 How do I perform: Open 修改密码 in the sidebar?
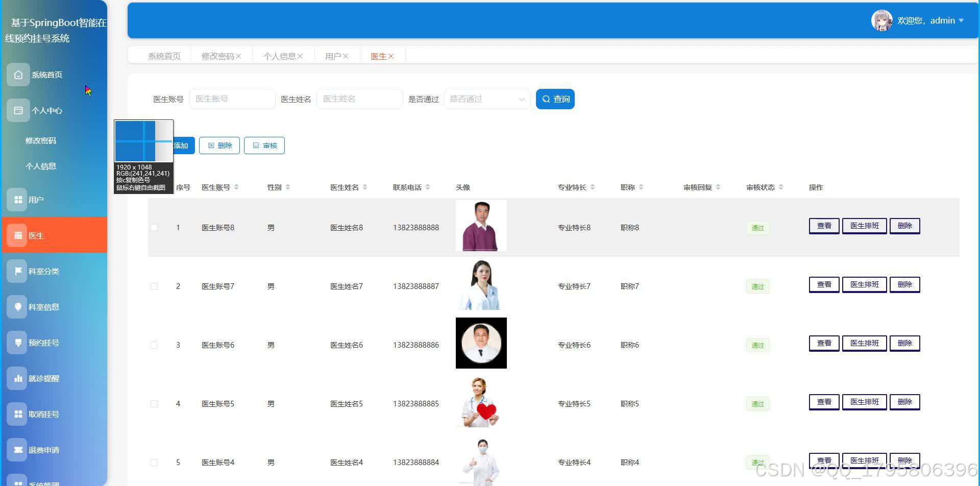tap(41, 140)
